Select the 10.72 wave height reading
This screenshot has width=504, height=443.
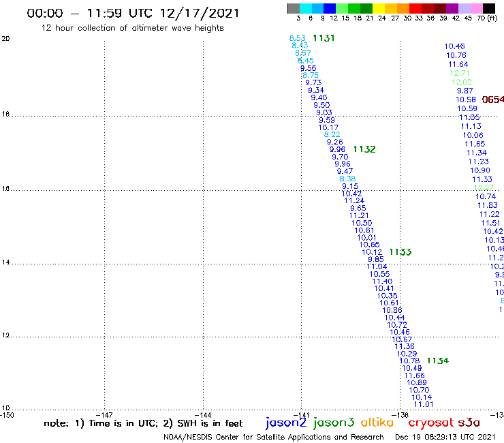[397, 325]
